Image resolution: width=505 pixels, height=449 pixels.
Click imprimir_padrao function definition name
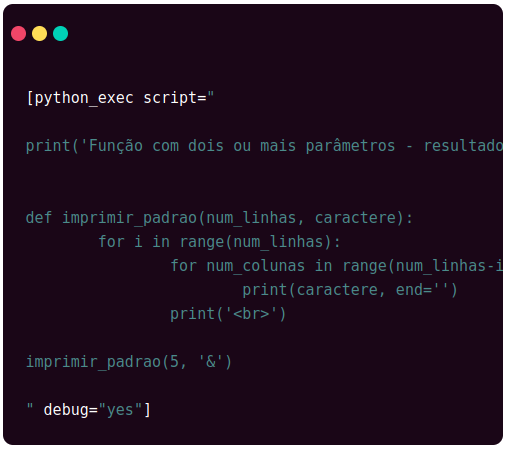130,218
